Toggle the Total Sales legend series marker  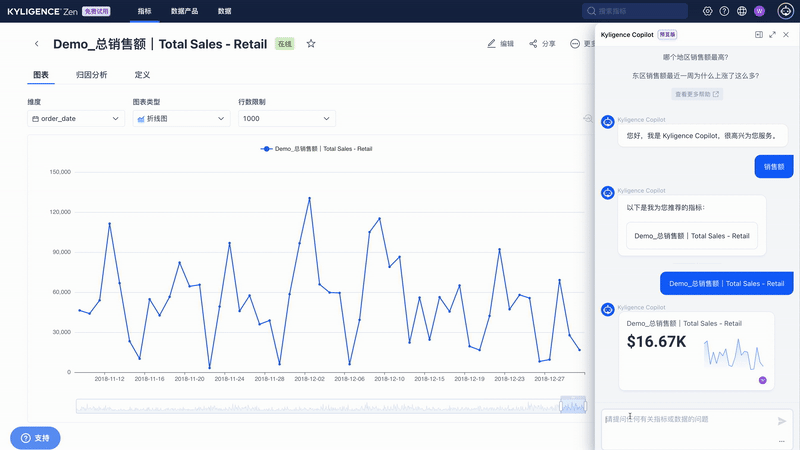point(266,149)
